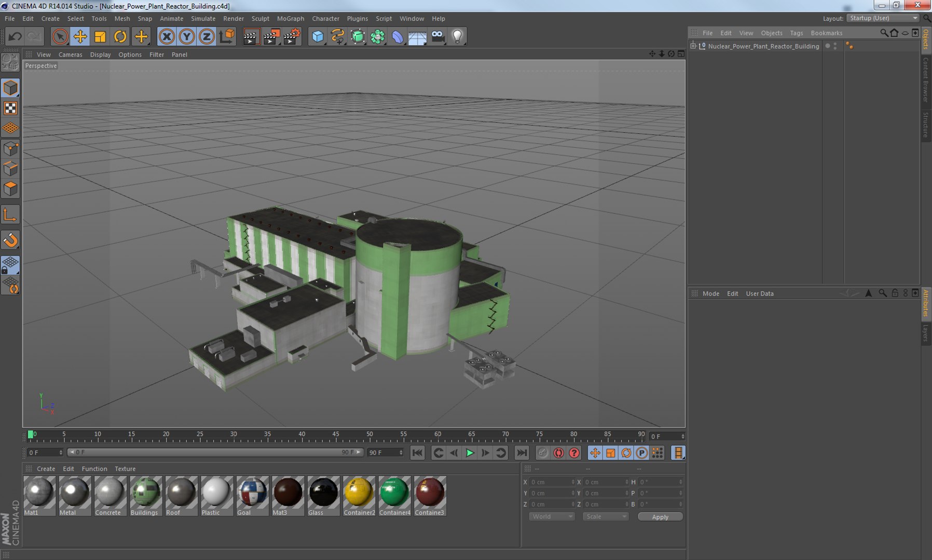The image size is (932, 560).
Task: Toggle parameter keyframe recording P icon
Action: (642, 453)
